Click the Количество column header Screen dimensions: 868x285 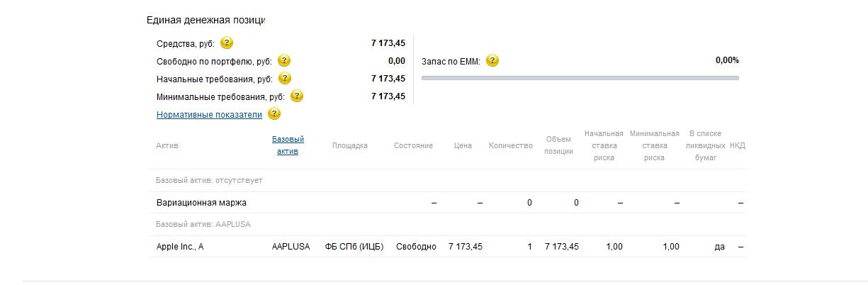coord(510,146)
